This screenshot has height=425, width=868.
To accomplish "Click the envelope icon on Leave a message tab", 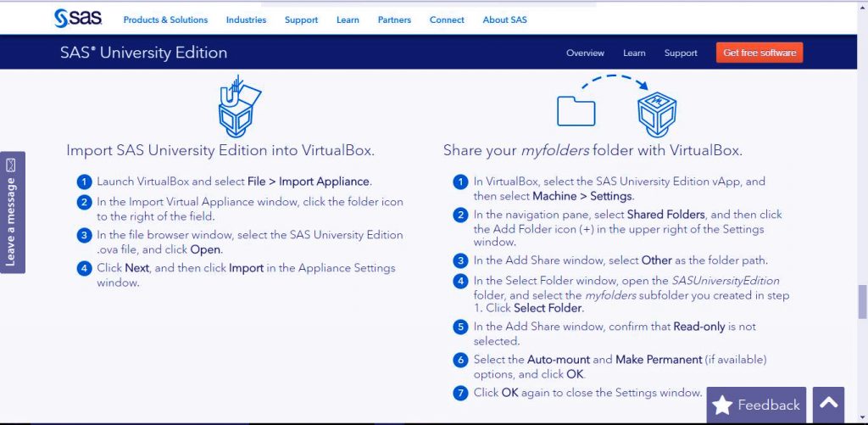I will click(x=10, y=165).
